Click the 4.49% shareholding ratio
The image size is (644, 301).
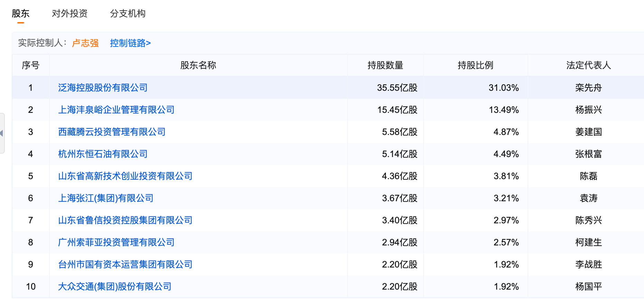coord(506,154)
